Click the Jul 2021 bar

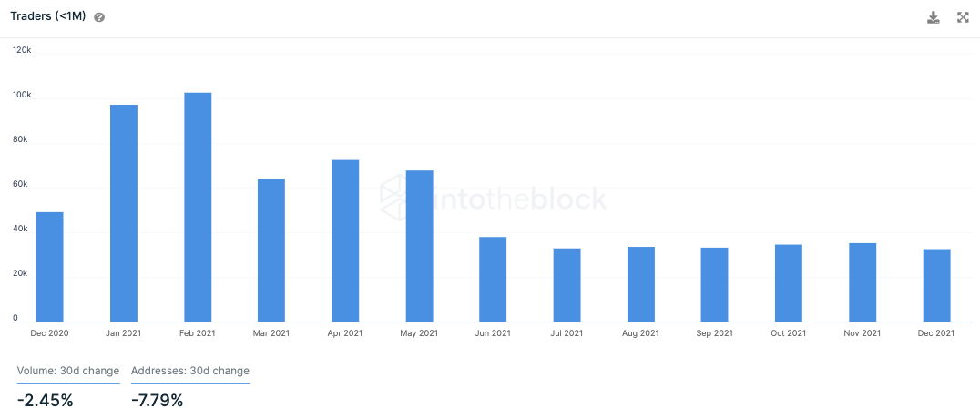567,285
